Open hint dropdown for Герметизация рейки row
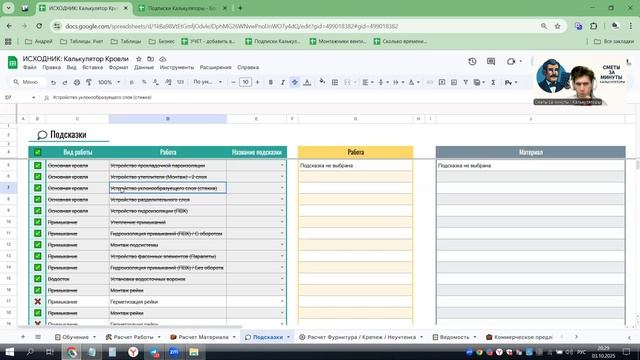This screenshot has height=360, width=640. coord(282,302)
